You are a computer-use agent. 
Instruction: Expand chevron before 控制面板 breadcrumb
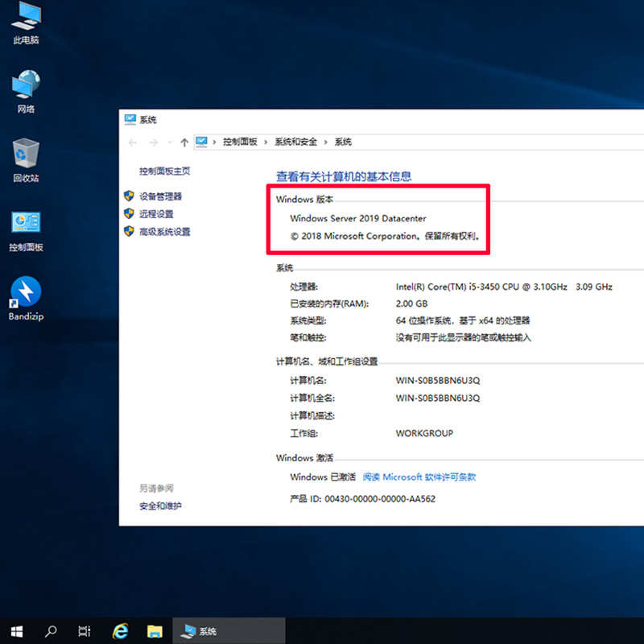tap(214, 142)
